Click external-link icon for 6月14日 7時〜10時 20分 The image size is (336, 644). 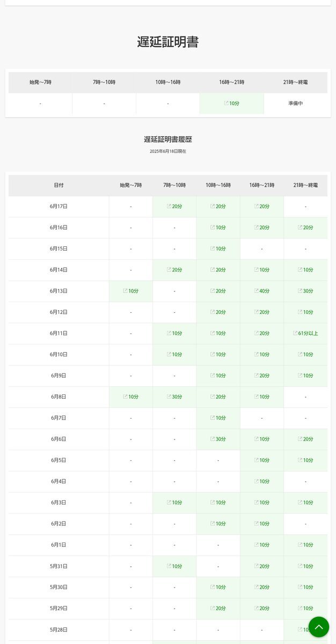pyautogui.click(x=169, y=270)
